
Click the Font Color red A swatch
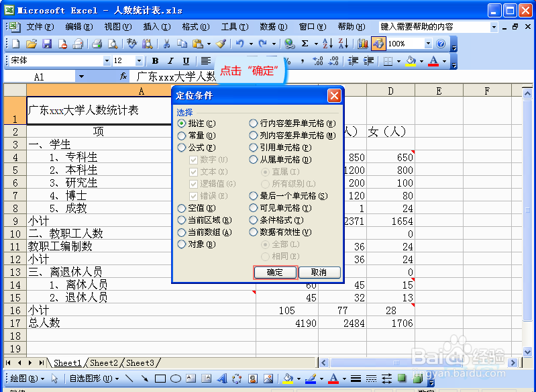[x=433, y=61]
